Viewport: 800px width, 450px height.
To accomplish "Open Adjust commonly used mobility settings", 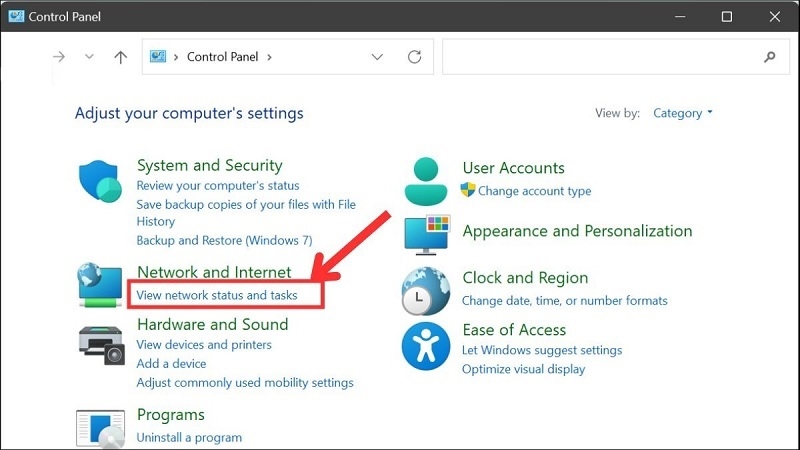I will click(x=245, y=383).
